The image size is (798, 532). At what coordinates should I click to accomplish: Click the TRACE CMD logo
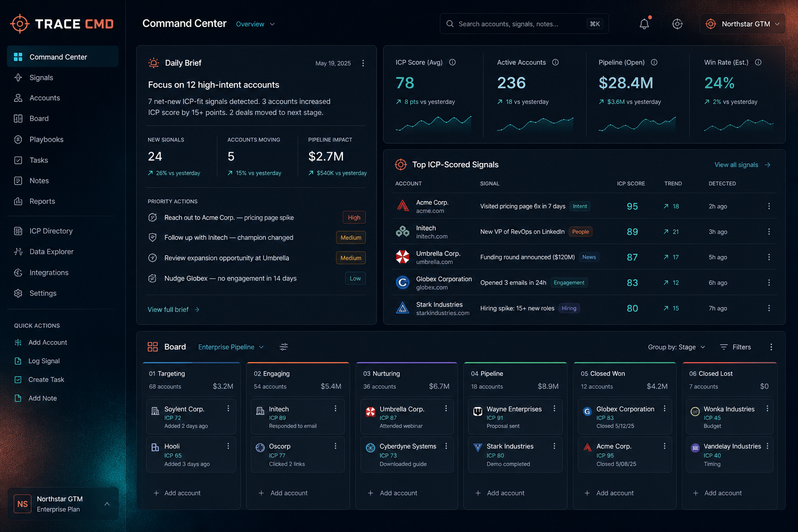click(62, 24)
